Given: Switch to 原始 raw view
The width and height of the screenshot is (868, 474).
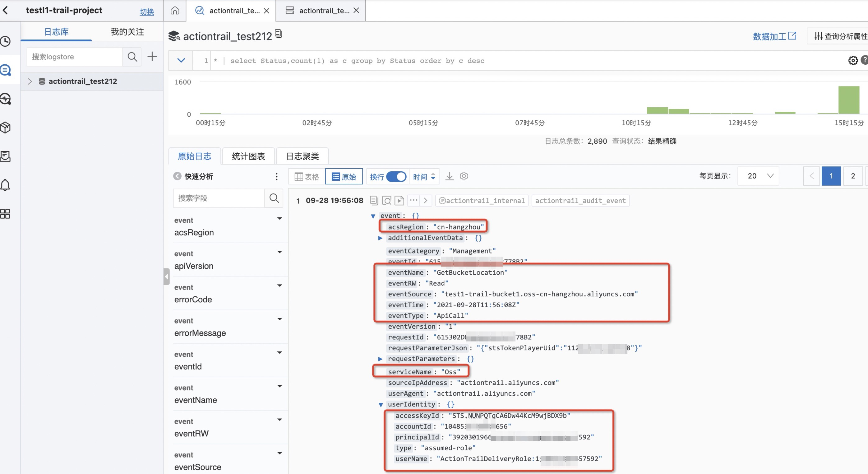Looking at the screenshot, I should click(344, 176).
